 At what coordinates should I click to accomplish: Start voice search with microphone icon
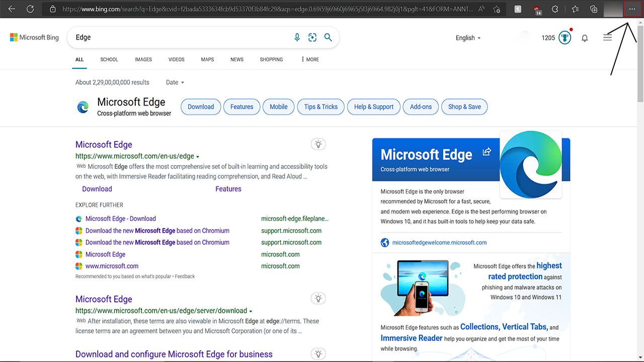click(297, 37)
